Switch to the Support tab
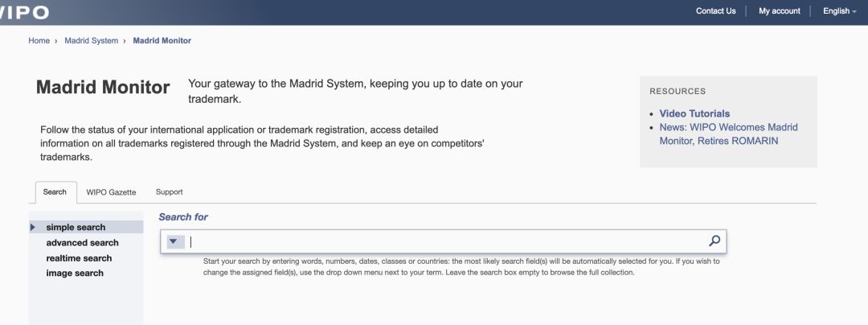Screen dimensions: 868x325 click(x=170, y=191)
